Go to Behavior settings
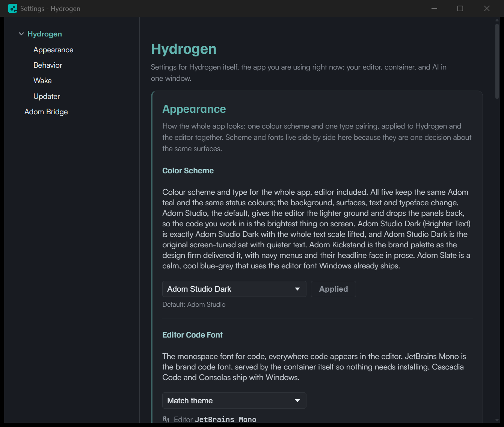 pyautogui.click(x=48, y=65)
